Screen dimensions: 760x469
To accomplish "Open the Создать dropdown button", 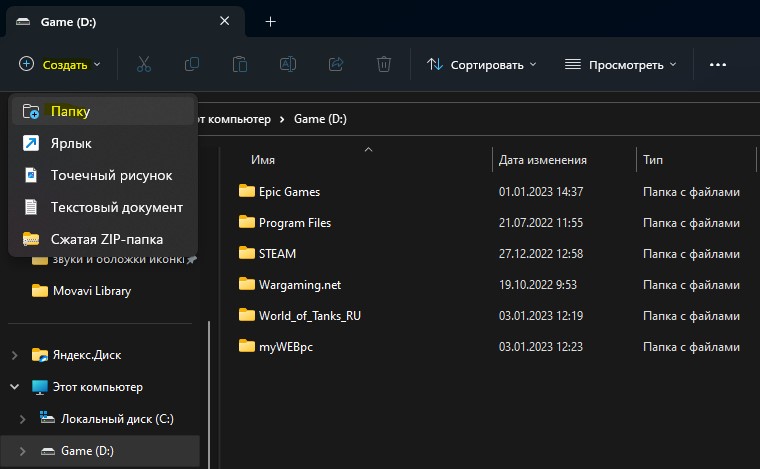I will [60, 64].
